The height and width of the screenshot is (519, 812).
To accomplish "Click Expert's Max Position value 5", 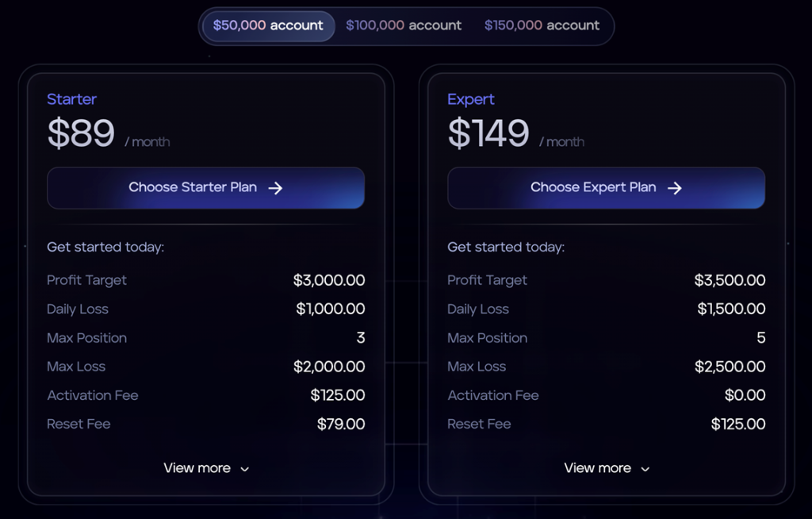I will (x=760, y=338).
